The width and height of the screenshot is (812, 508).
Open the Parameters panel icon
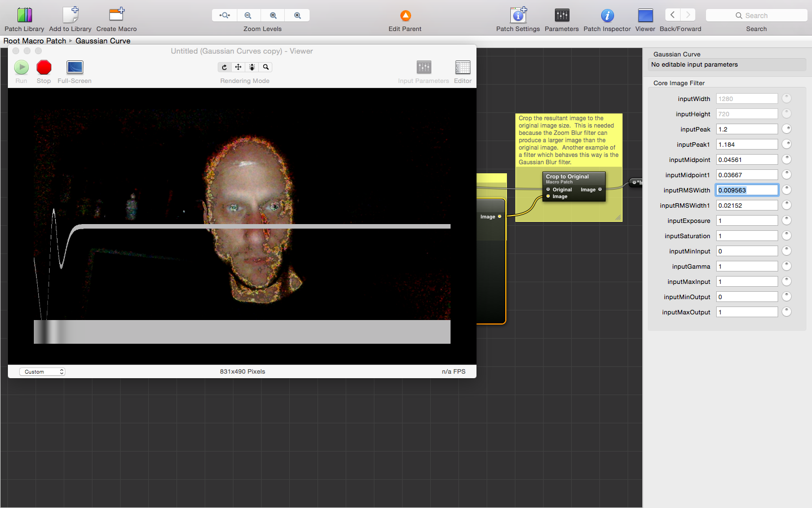[562, 15]
